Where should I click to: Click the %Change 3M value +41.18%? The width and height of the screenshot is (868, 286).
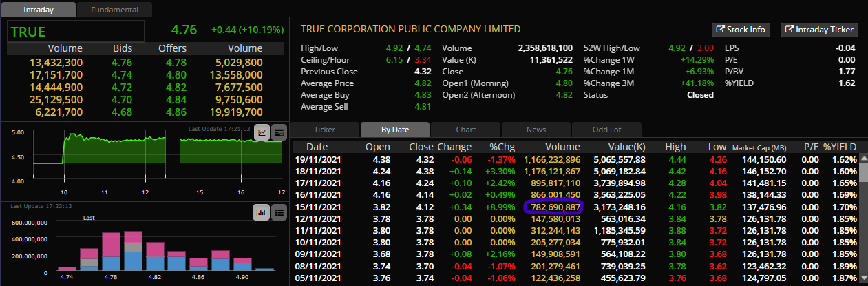[699, 83]
